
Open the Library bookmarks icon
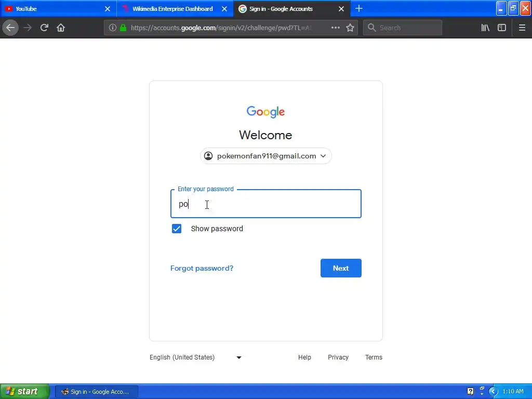tap(485, 28)
